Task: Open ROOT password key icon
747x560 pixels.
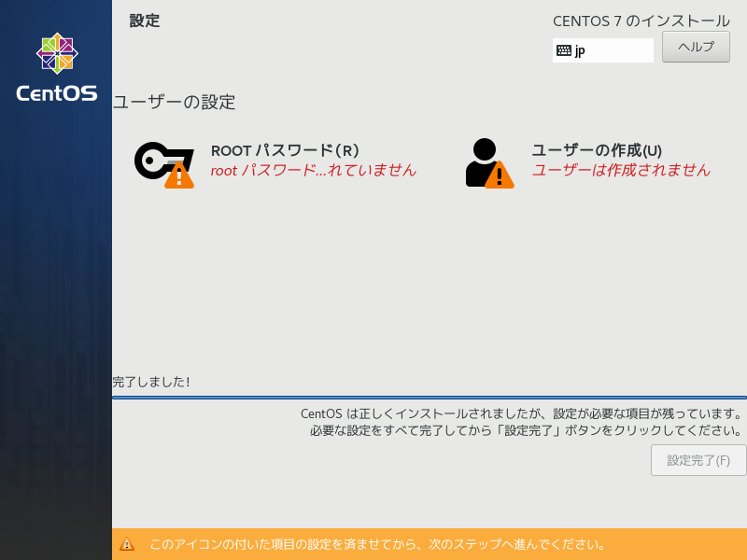Action: (164, 165)
